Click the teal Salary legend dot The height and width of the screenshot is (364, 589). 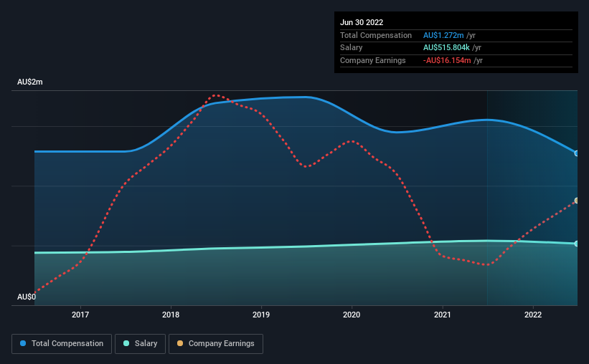126,343
